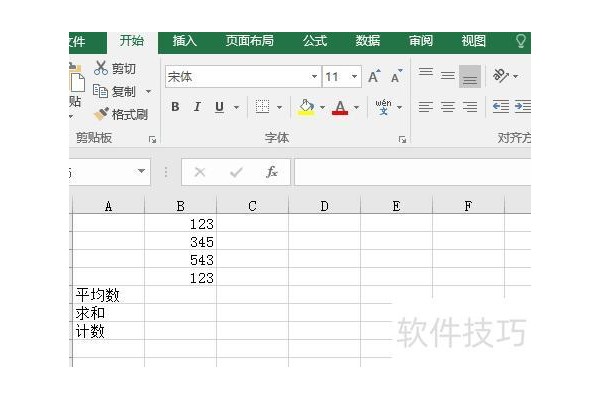Select the 求和 cell
600x400 pixels.
tap(109, 313)
